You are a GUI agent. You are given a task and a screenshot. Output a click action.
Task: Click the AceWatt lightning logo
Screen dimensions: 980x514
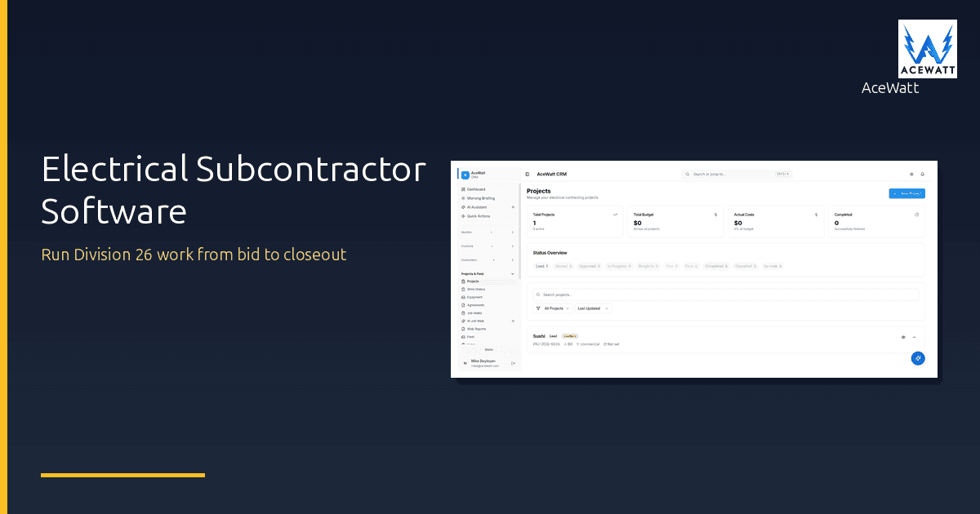[x=928, y=49]
